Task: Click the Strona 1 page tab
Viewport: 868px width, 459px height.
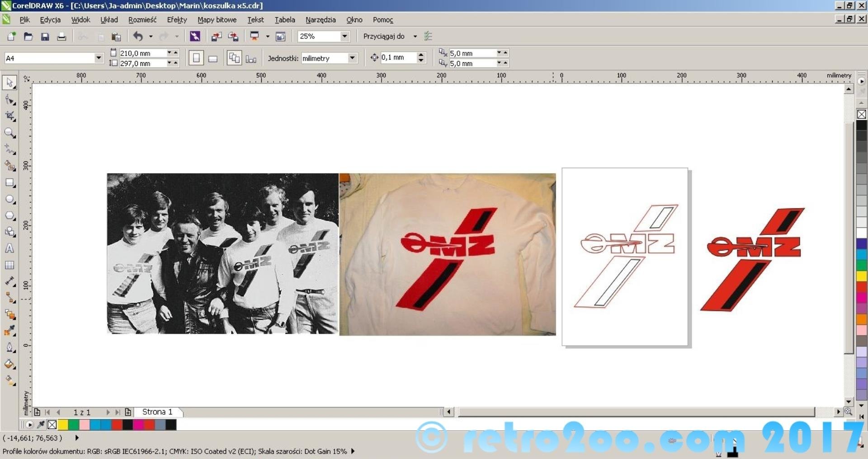Action: (x=157, y=412)
